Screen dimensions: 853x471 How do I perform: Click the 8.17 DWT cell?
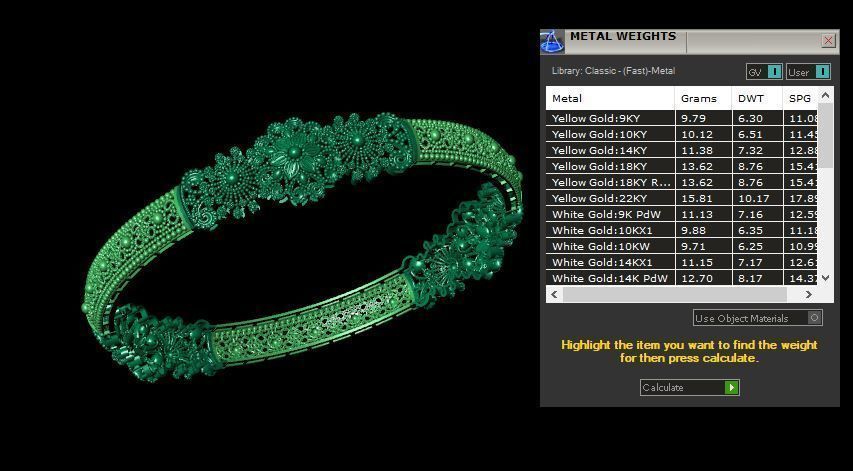758,278
